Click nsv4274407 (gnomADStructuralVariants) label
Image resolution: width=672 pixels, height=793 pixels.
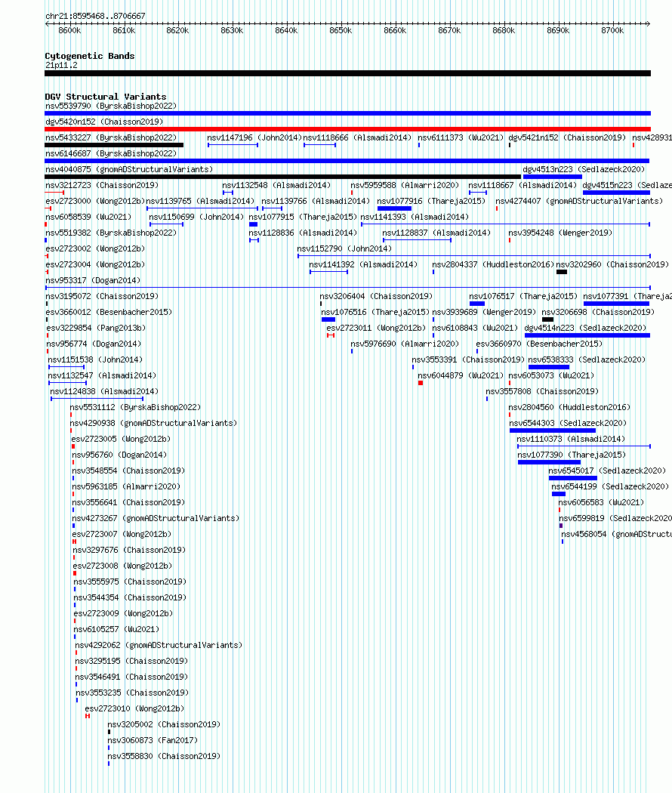pyautogui.click(x=579, y=202)
